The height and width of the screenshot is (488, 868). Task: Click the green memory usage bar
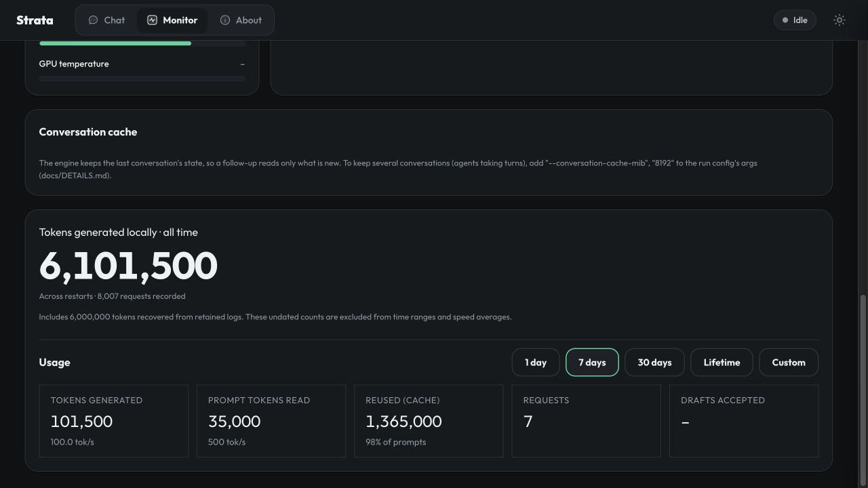pos(115,43)
